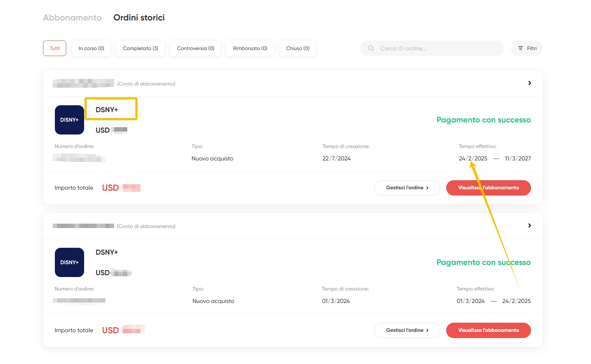
Task: Click DSNY+ title in first order
Action: (107, 110)
